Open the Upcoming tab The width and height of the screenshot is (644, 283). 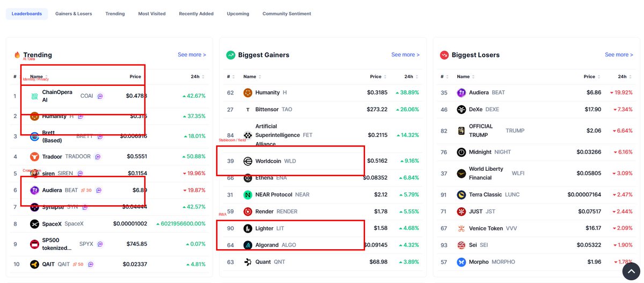[x=238, y=13]
